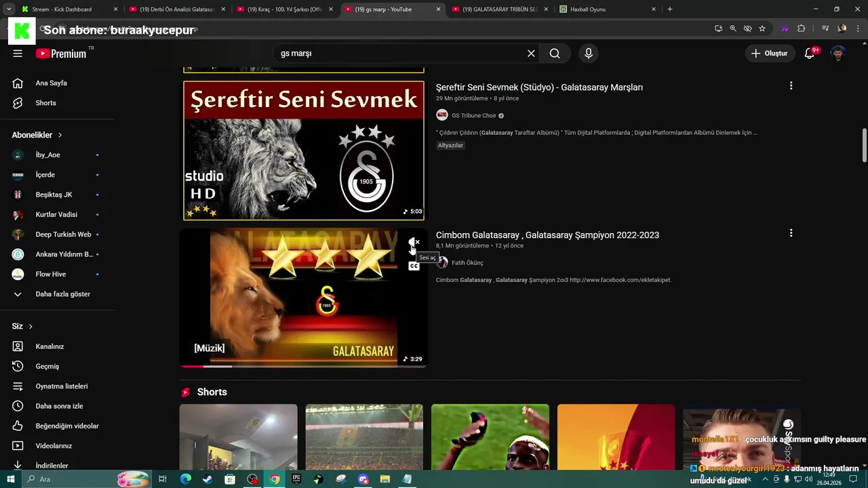Switch to Derbi Ön Analizi tab

pyautogui.click(x=178, y=9)
